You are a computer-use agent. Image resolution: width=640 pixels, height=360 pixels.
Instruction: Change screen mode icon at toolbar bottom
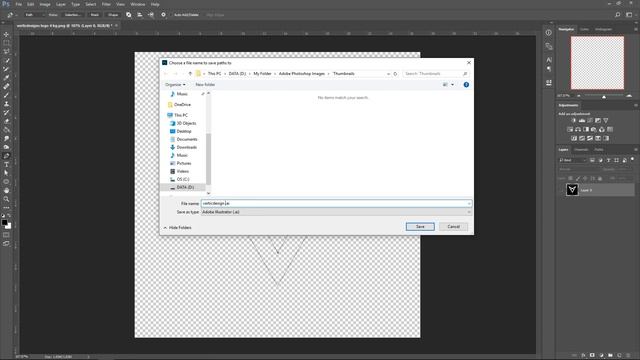pos(6,244)
